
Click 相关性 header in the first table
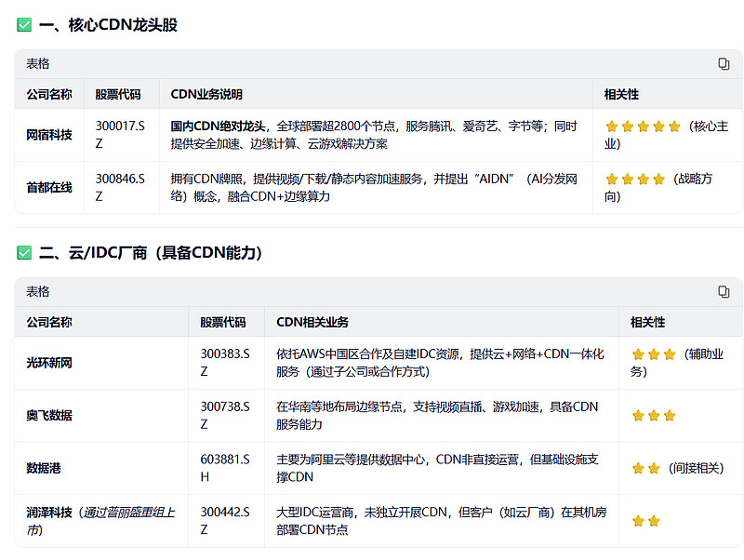[621, 94]
